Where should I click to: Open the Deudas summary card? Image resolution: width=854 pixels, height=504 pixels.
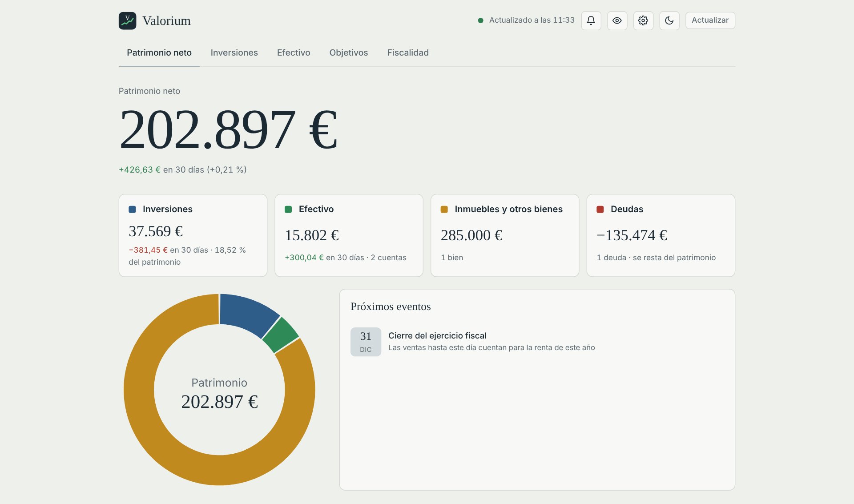tap(661, 235)
